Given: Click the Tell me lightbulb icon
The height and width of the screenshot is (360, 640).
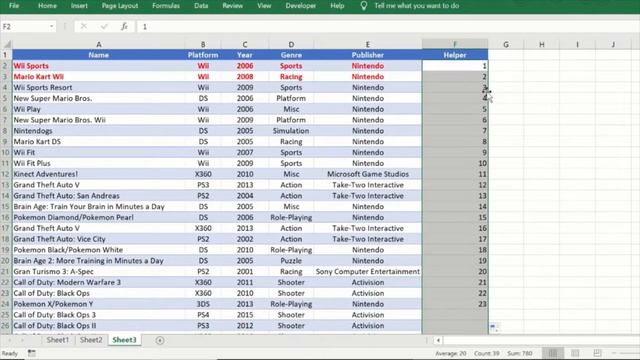Looking at the screenshot, I should coord(364,6).
